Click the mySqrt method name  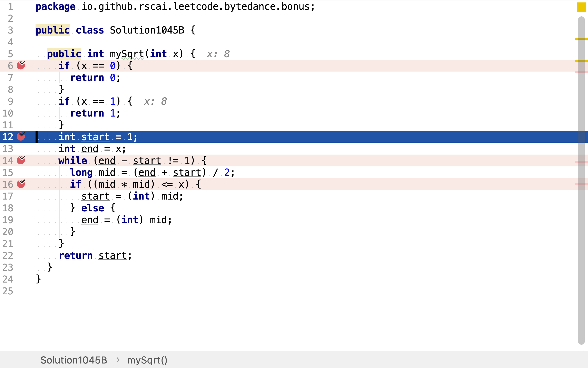127,54
